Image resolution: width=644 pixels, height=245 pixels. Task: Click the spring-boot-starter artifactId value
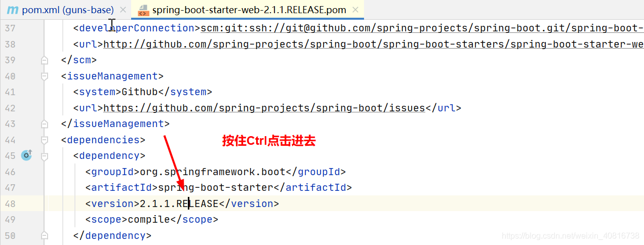(216, 187)
